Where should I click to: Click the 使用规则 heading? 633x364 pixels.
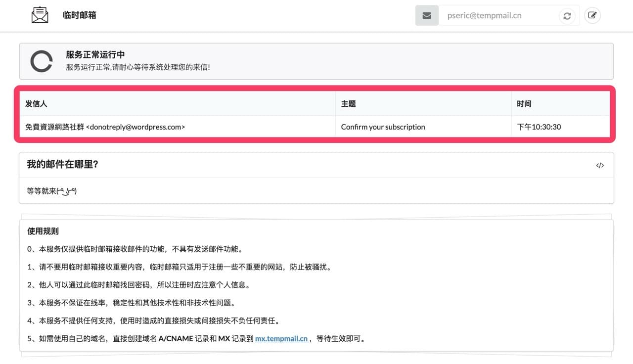pyautogui.click(x=43, y=231)
